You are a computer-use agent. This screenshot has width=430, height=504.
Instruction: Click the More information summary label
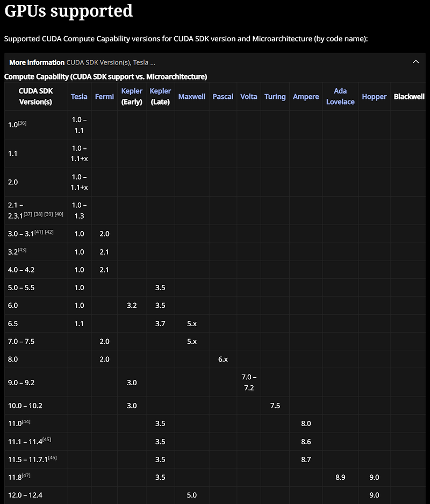(37, 62)
